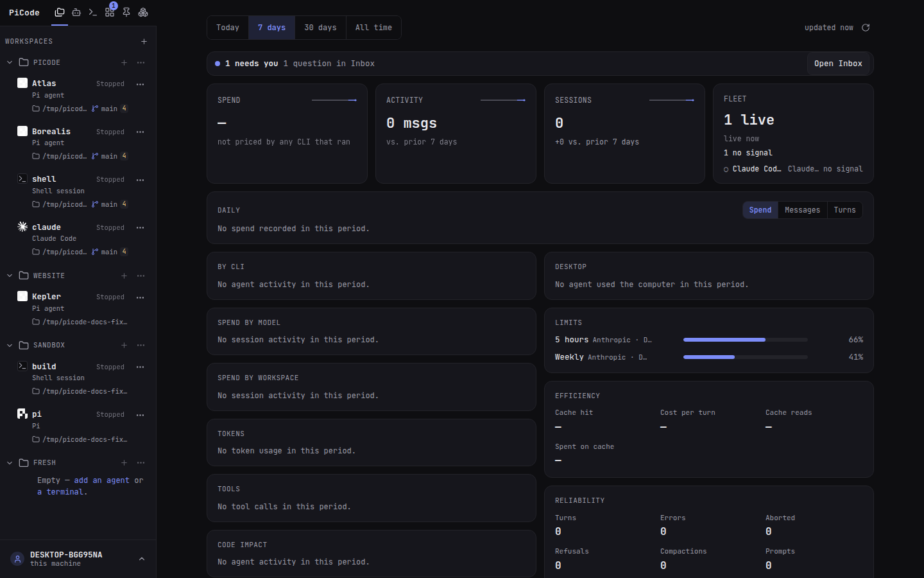Click the 5 hours limit progress bar
The image size is (924, 578).
tap(745, 340)
